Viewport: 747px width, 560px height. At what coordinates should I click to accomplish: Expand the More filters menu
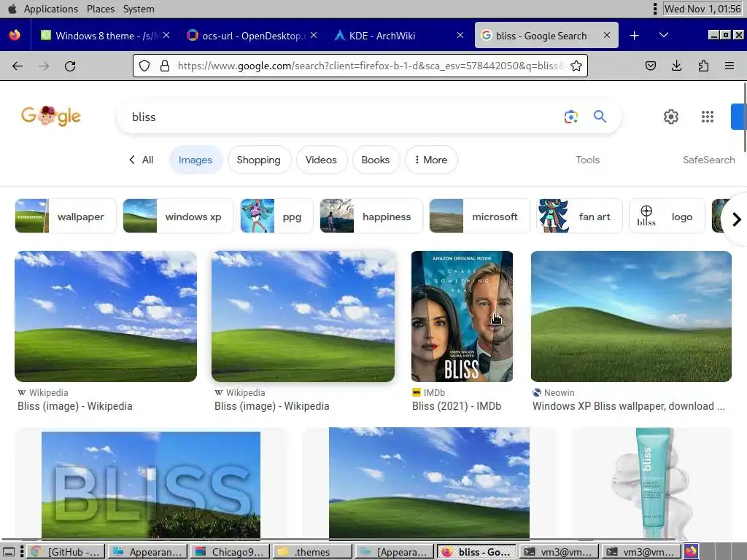[x=431, y=160]
